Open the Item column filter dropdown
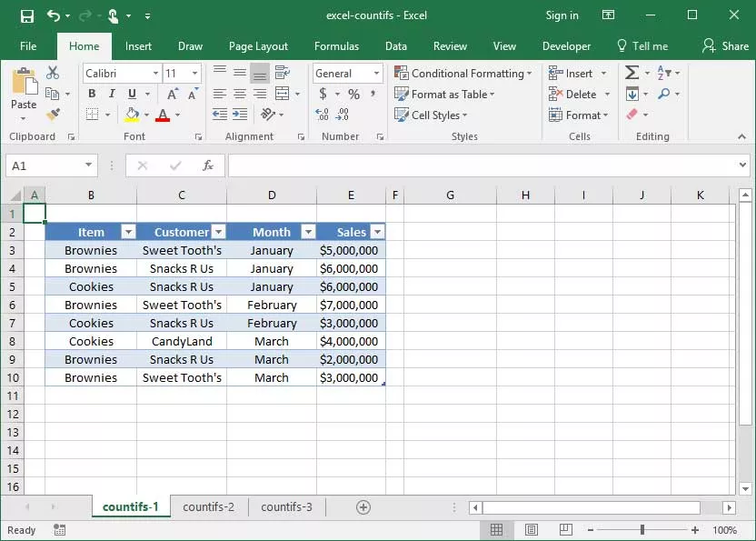756x541 pixels. pyautogui.click(x=128, y=233)
